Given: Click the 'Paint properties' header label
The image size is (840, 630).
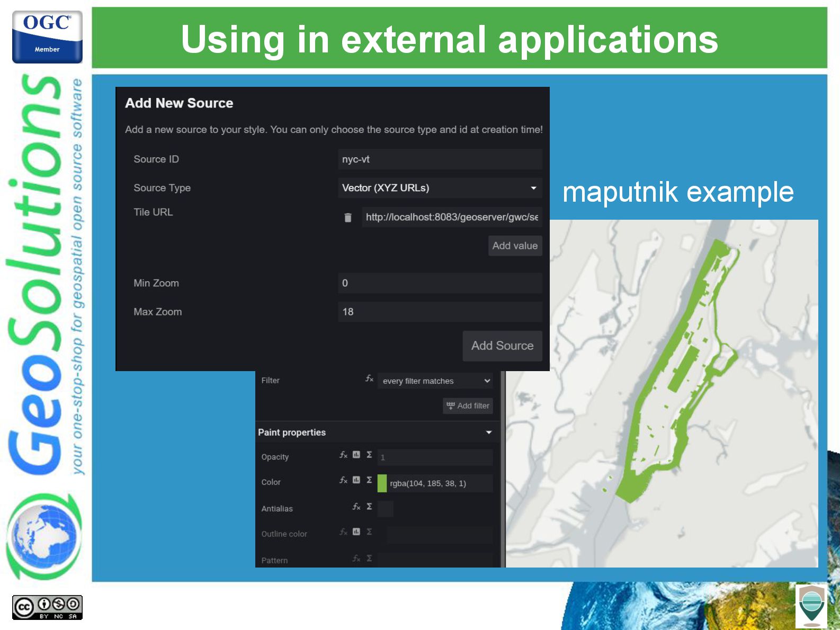Looking at the screenshot, I should click(292, 433).
